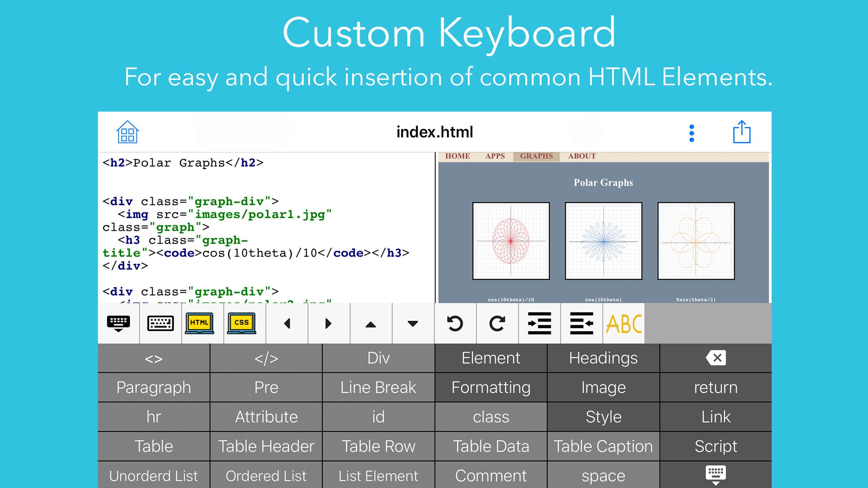Insert a Table Row element

(378, 446)
